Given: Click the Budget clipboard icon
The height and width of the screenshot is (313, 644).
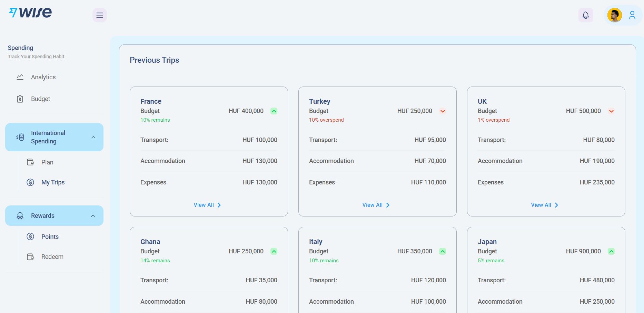Looking at the screenshot, I should click(x=20, y=99).
